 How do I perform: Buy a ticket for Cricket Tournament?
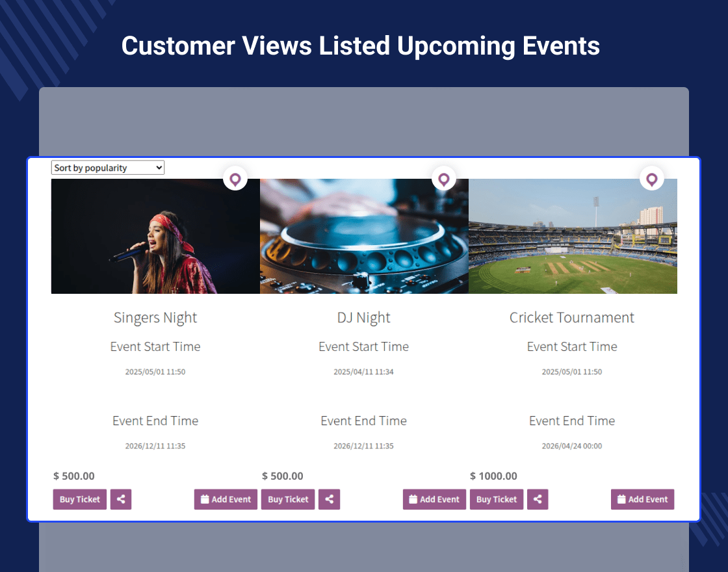tap(496, 499)
